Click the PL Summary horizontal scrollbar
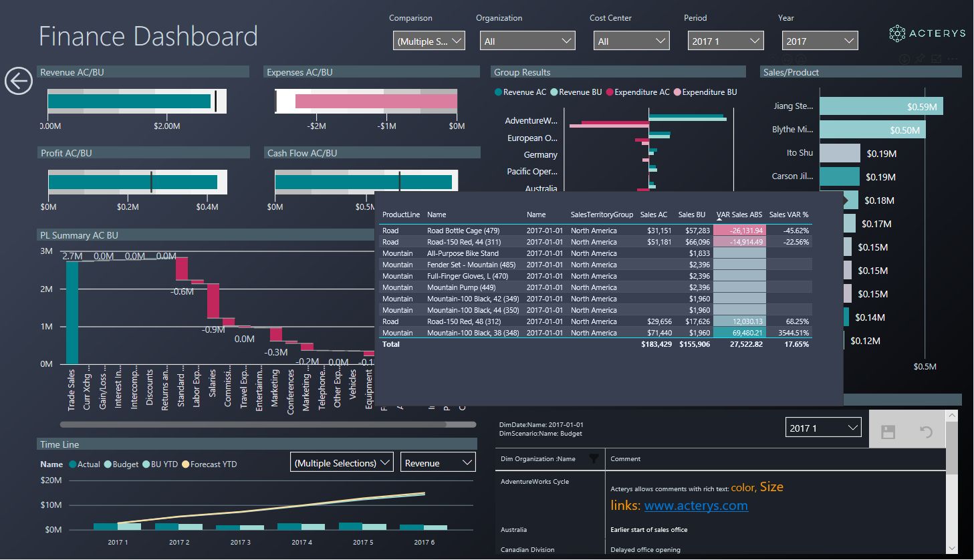The width and height of the screenshot is (974, 560). point(254,424)
